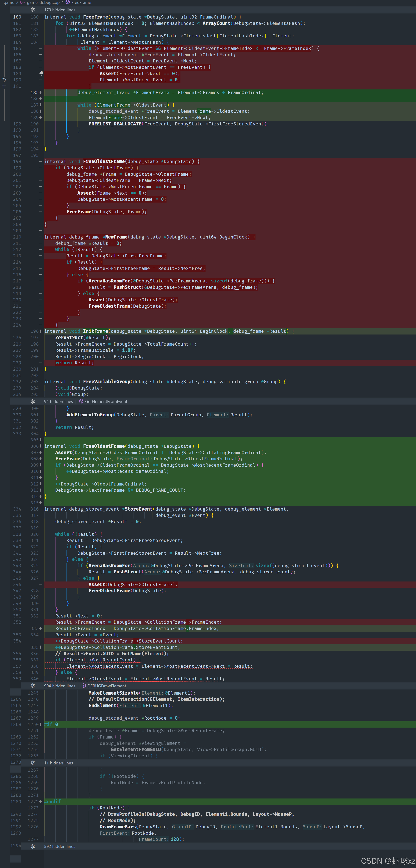This screenshot has height=868, width=416.
Task: Jump to DEBUGDrawElement symbol link
Action: 106,686
